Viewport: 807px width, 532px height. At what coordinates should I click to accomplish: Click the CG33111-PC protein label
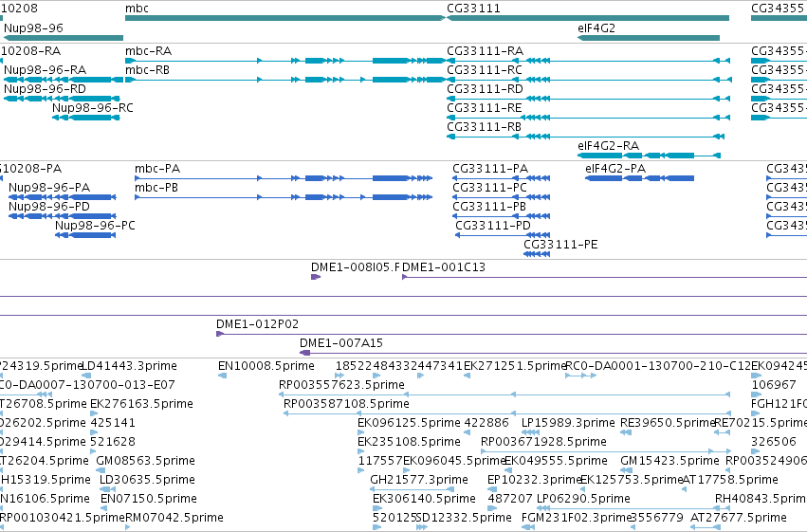click(x=489, y=188)
